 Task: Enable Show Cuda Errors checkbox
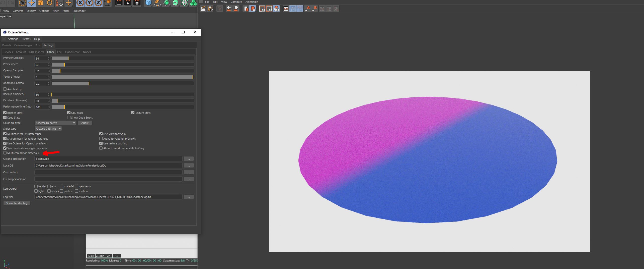pyautogui.click(x=69, y=118)
